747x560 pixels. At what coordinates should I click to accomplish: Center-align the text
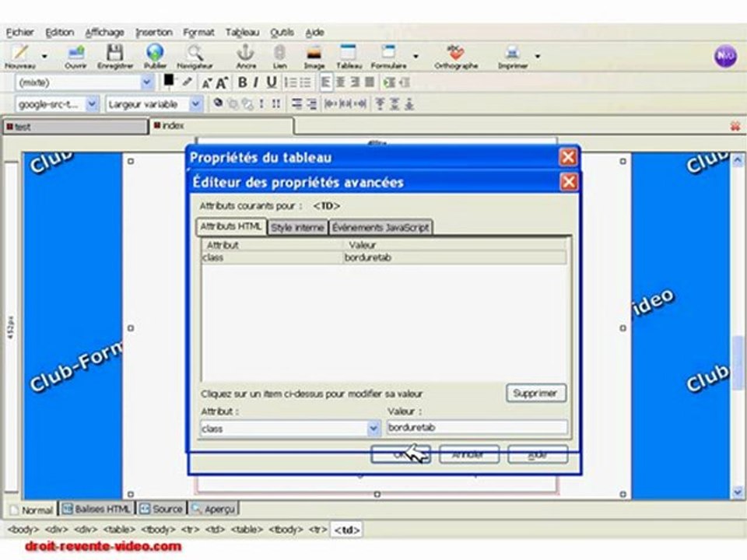click(340, 82)
